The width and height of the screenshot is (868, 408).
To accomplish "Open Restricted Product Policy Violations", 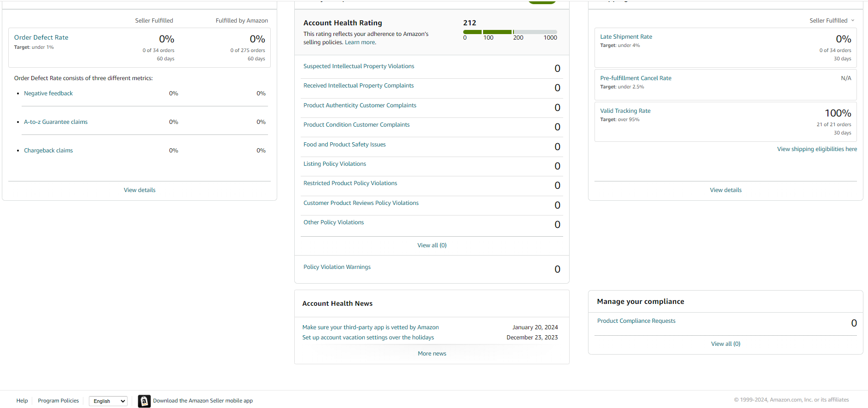I will click(350, 183).
